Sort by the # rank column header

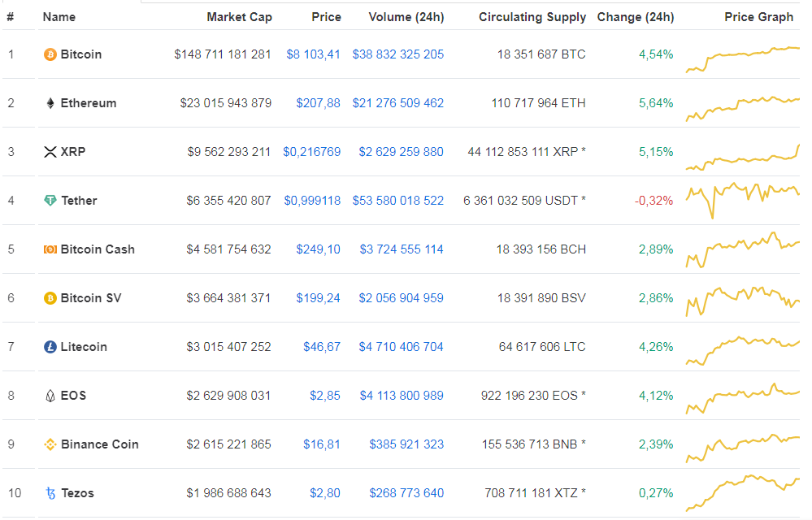(11, 17)
